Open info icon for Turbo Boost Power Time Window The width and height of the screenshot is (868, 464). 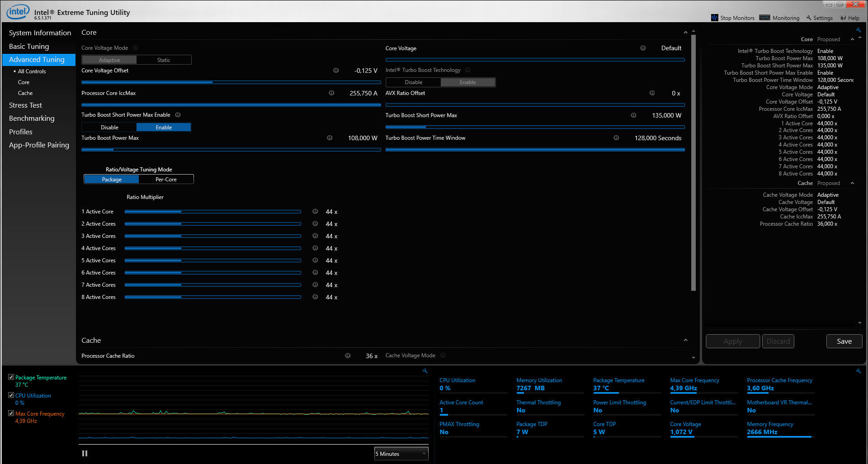[x=616, y=138]
